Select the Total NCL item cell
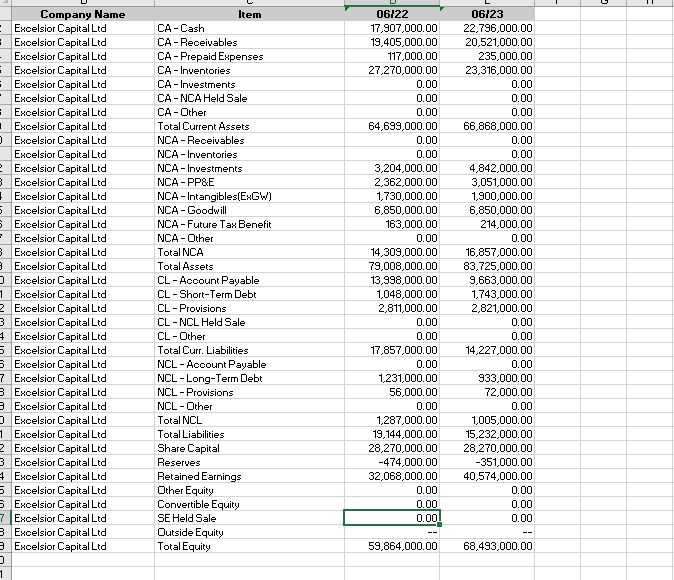Image resolution: width=674 pixels, height=580 pixels. [249, 420]
